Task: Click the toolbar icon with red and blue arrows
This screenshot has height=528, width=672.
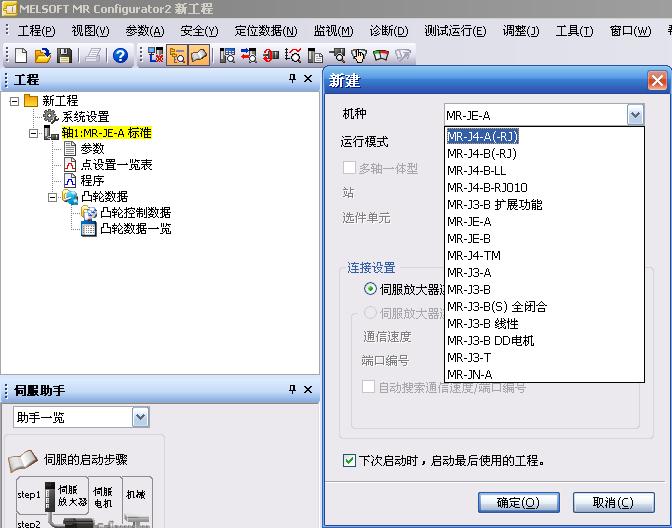Action: click(249, 55)
